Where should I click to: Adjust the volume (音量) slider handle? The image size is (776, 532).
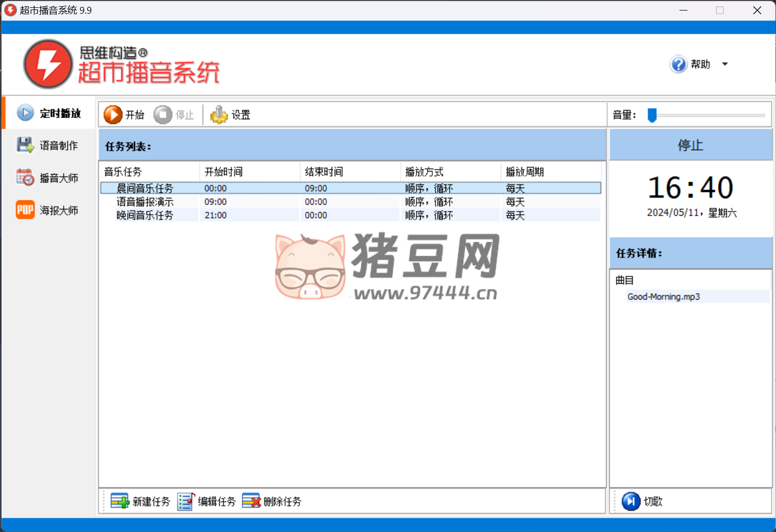pyautogui.click(x=652, y=115)
